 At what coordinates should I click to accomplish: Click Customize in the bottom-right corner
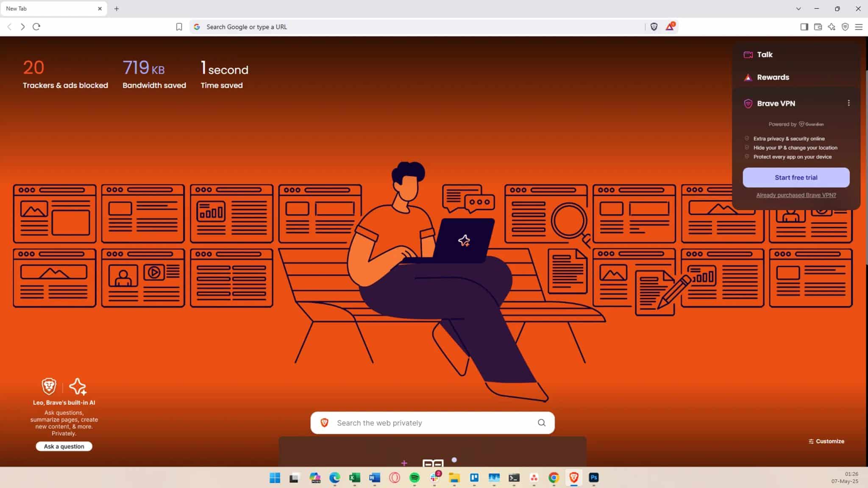(x=826, y=441)
